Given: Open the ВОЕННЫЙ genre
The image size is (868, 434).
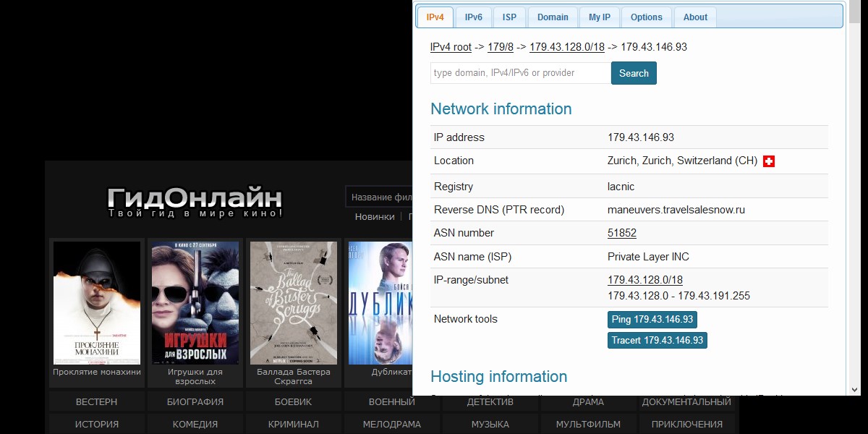Looking at the screenshot, I should pos(392,402).
